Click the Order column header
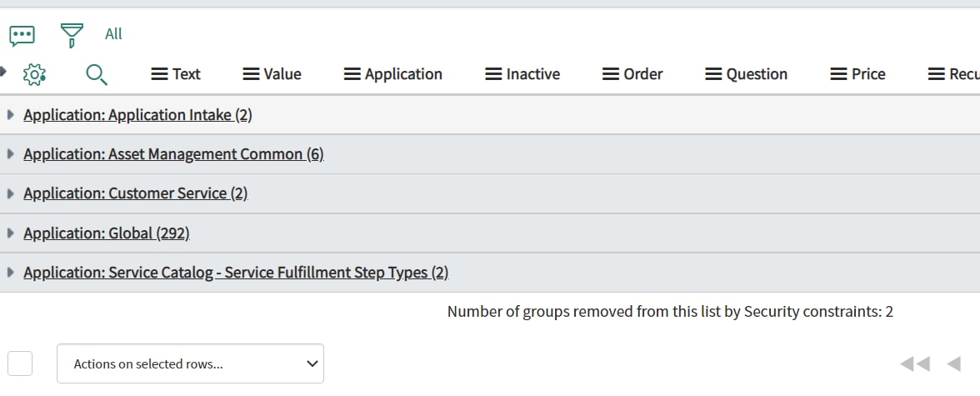 (643, 74)
